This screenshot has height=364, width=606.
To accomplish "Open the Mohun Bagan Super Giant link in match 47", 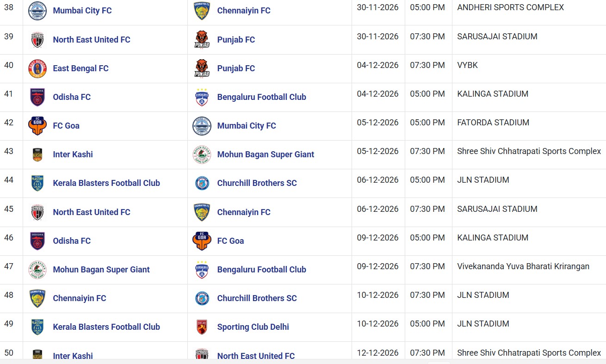I will [x=101, y=270].
